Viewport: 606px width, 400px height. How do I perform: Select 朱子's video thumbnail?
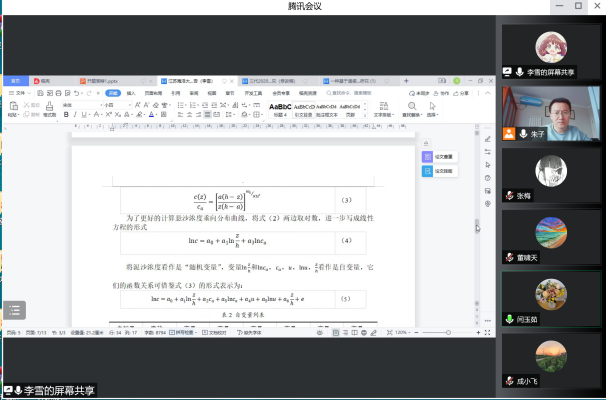point(551,112)
